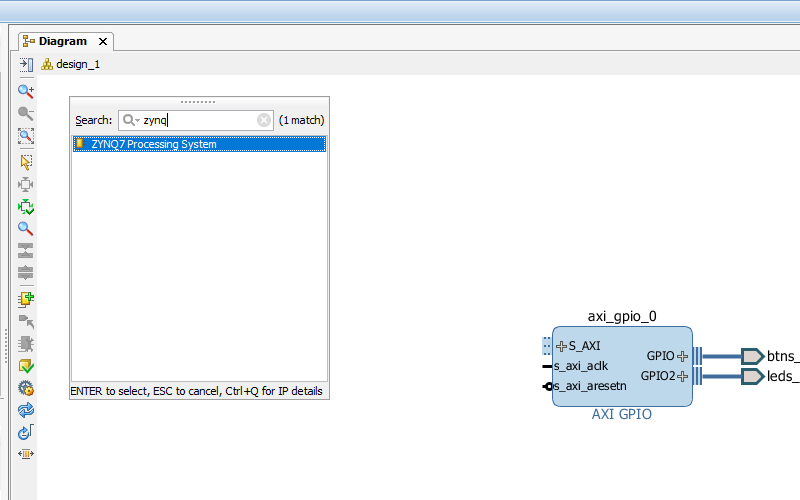This screenshot has width=800, height=500.
Task: Click the Zoom Out magnifier icon
Action: [x=26, y=113]
